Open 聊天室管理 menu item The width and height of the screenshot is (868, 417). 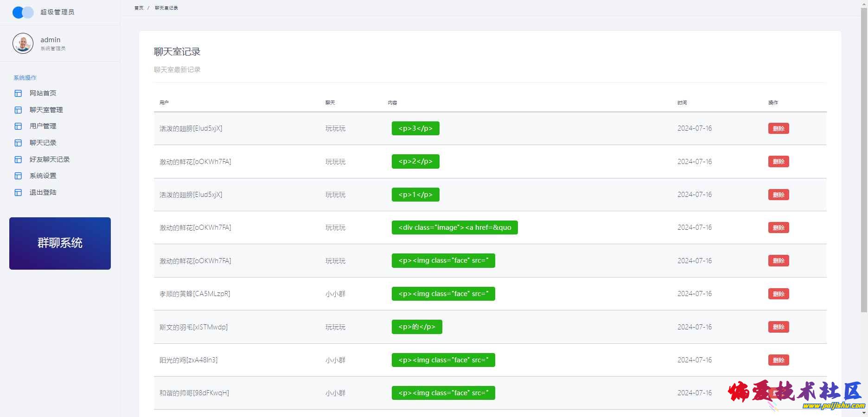(46, 110)
